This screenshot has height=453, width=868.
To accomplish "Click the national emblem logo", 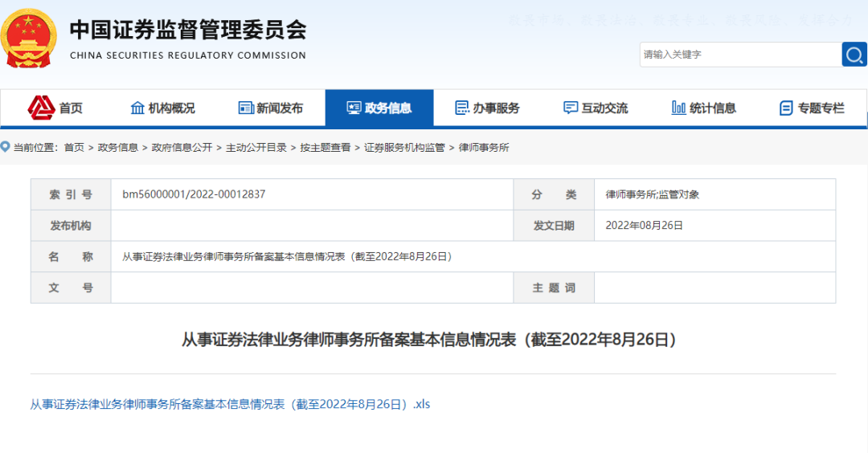I will (x=28, y=38).
